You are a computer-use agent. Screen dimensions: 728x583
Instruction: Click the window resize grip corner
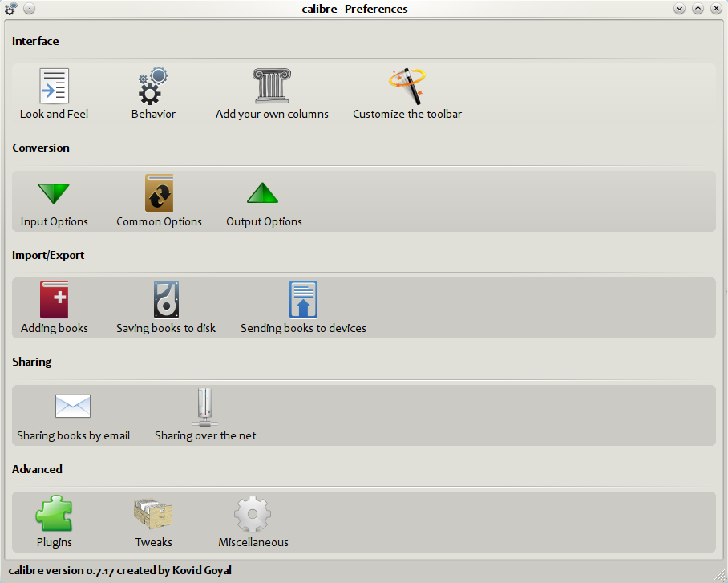tap(720, 575)
